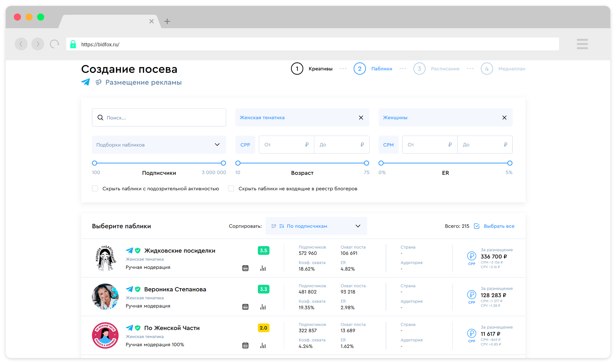Tick the Выбрать все checkbox icon

tap(476, 226)
